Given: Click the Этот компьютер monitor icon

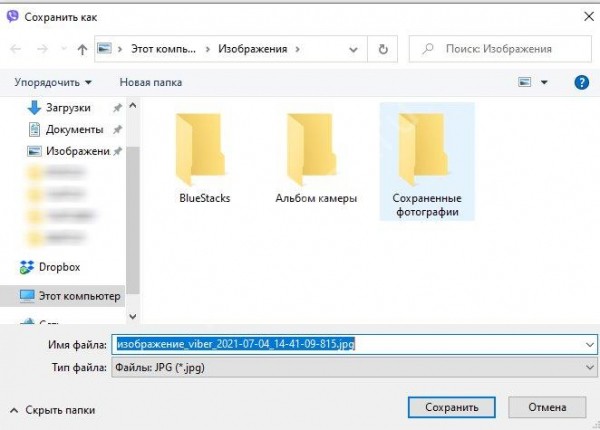Looking at the screenshot, I should 27,296.
